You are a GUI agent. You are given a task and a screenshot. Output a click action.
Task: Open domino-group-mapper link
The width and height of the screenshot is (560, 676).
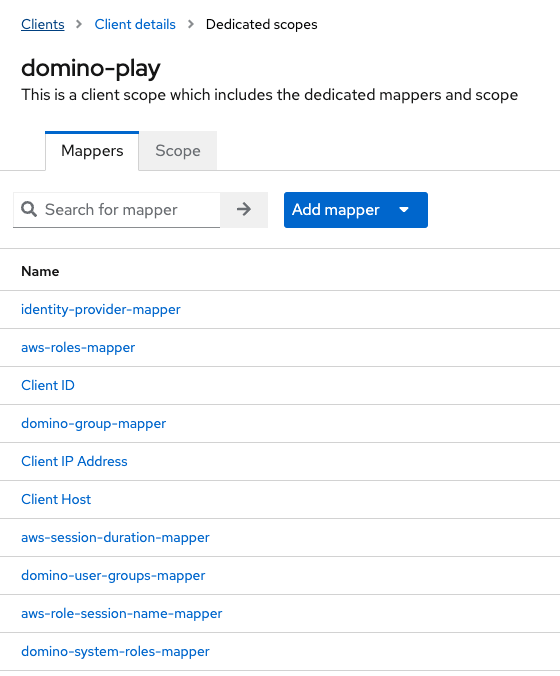click(94, 423)
